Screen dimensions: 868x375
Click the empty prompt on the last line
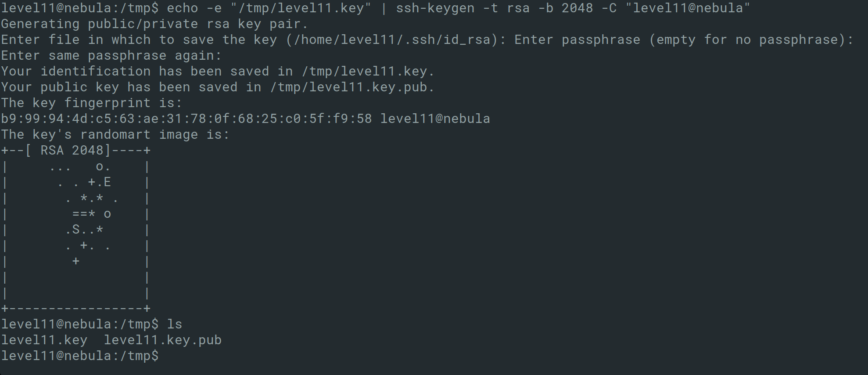(79, 356)
